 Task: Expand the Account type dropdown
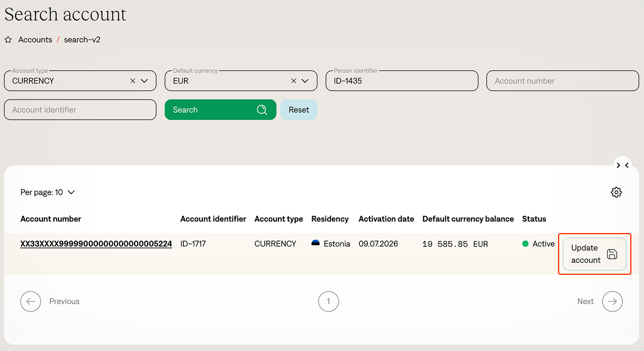point(144,81)
